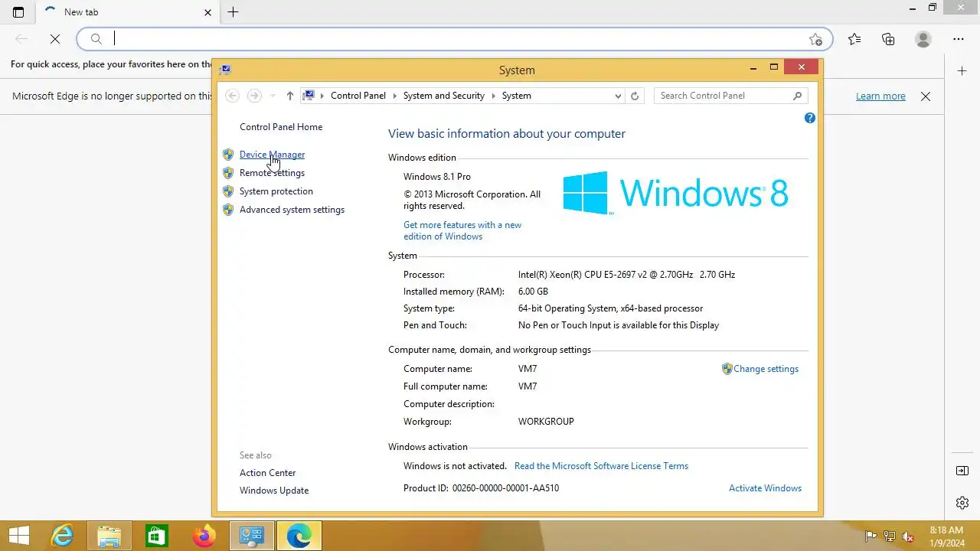Open Edge profile icon

click(x=923, y=39)
